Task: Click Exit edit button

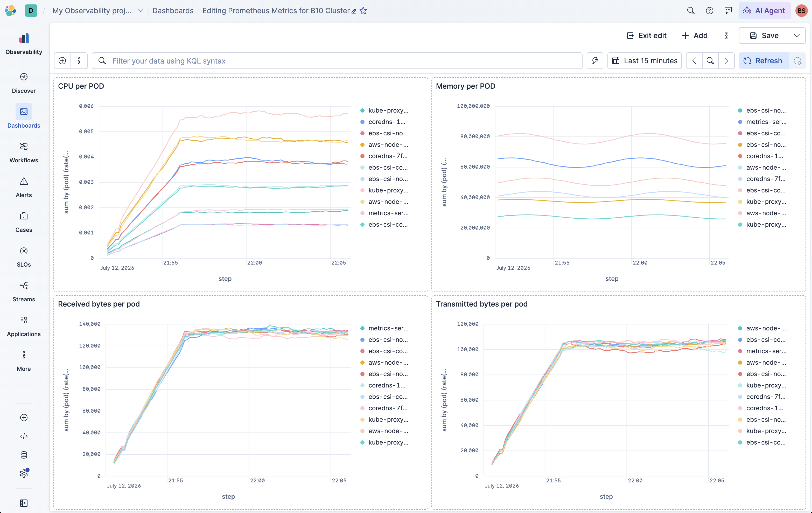Action: (x=646, y=36)
